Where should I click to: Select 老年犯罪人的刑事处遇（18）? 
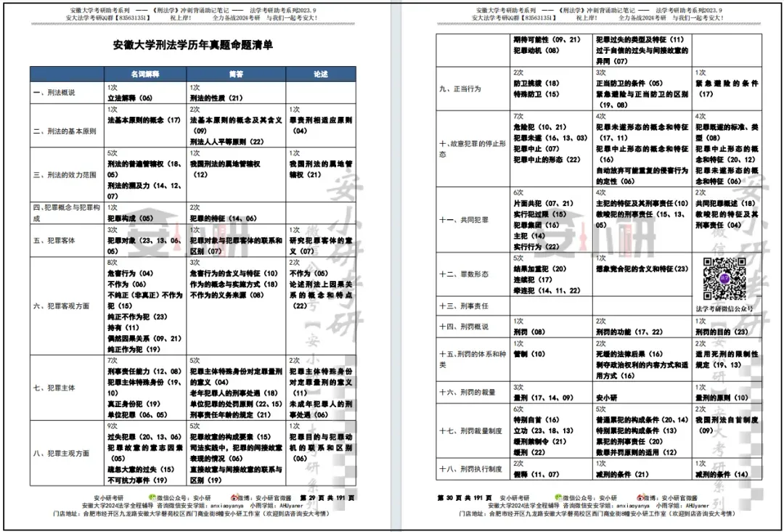234,393
